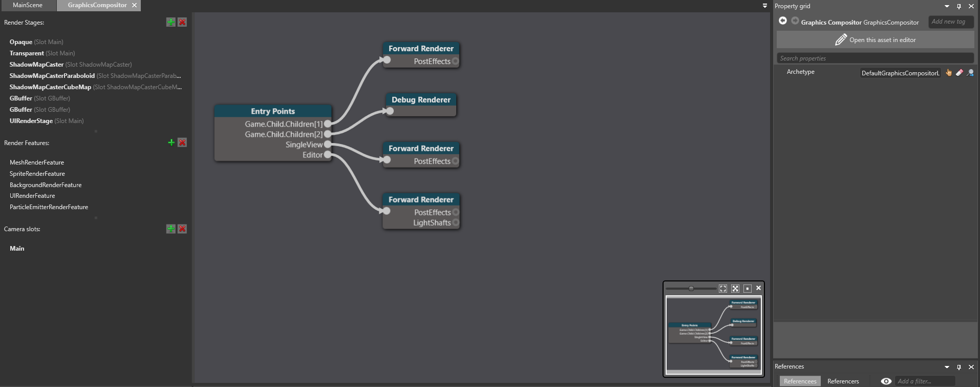Click the magnifier icon next to Archetype
The image size is (980, 387).
coord(970,73)
